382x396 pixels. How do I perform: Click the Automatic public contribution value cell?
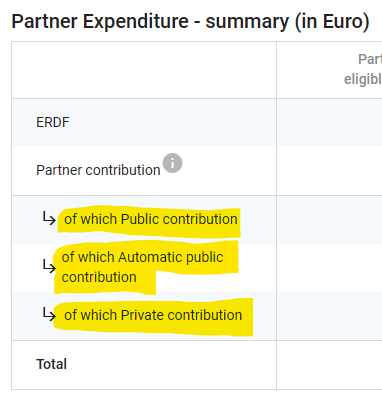pos(329,268)
